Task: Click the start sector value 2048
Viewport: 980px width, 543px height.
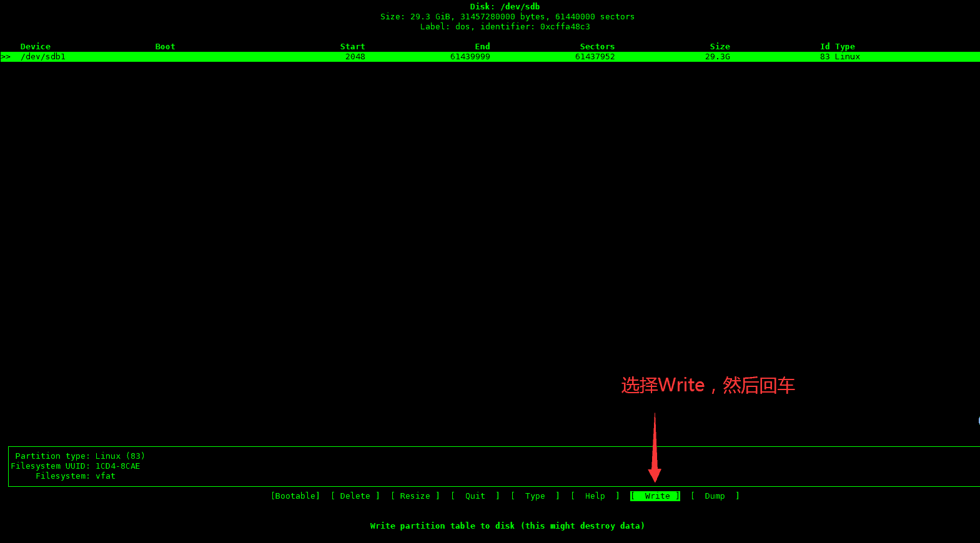Action: click(355, 57)
